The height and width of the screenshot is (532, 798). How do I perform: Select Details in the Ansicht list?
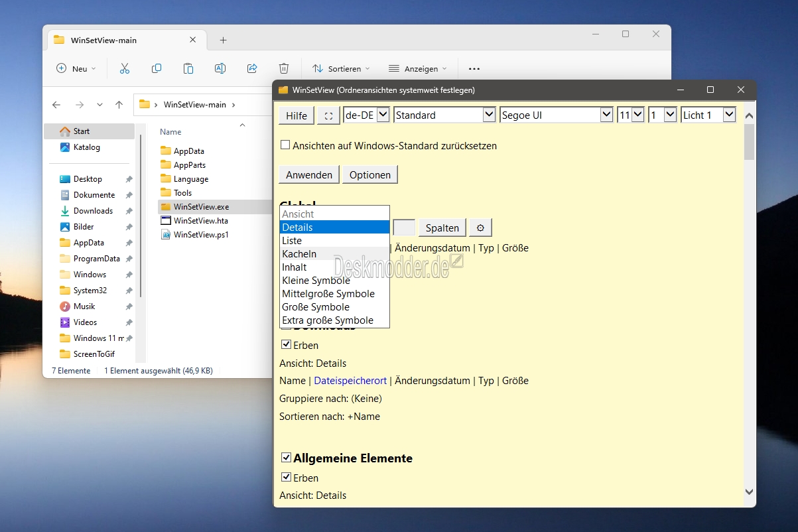pyautogui.click(x=335, y=228)
